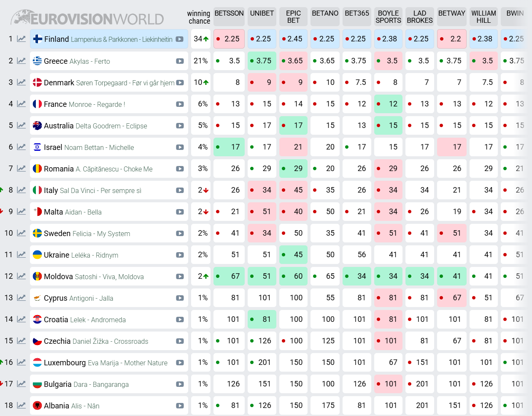Click Malta's Unibet odds 51
Viewport: 532px width, 416px height.
(x=262, y=212)
